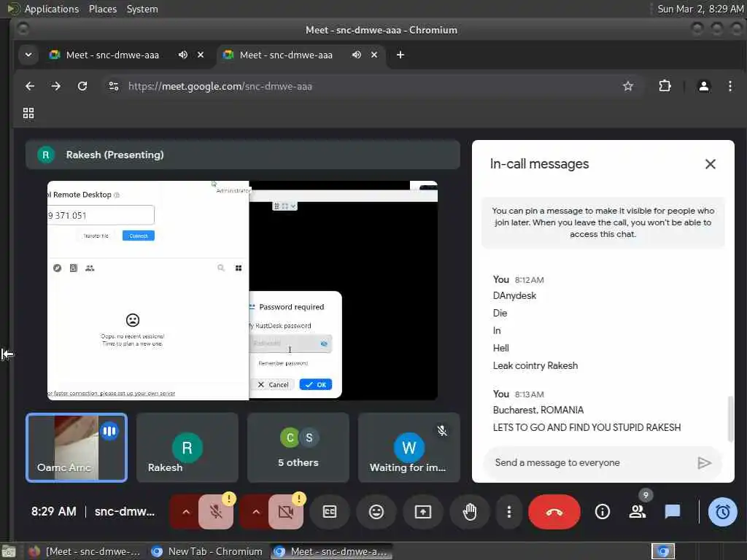Click the In-call messages heading

click(539, 164)
